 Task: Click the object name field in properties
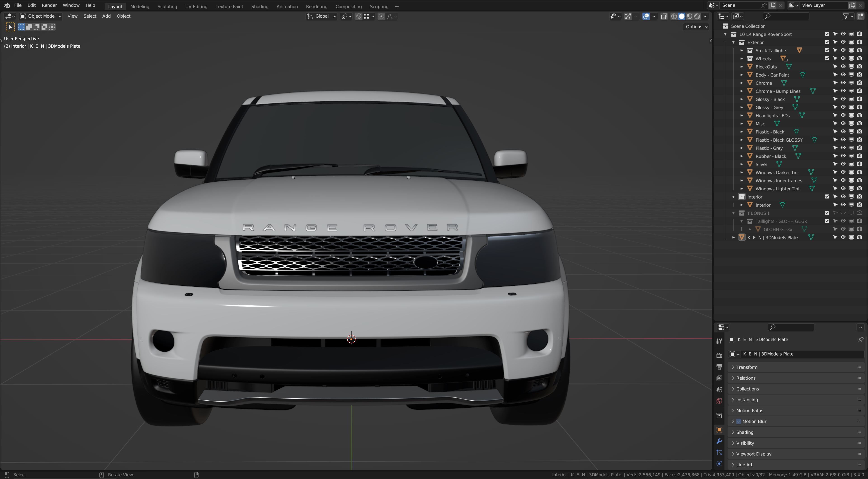pos(803,354)
